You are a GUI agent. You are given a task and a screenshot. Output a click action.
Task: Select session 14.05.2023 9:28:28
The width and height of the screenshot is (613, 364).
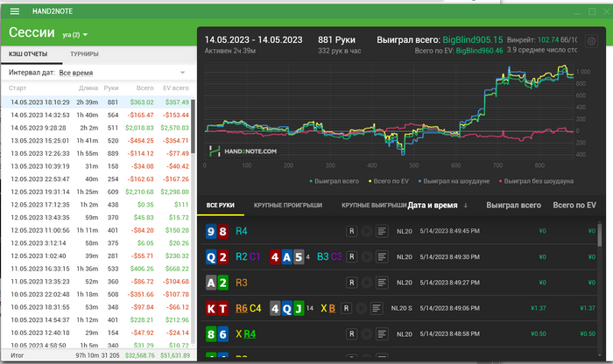coord(96,128)
